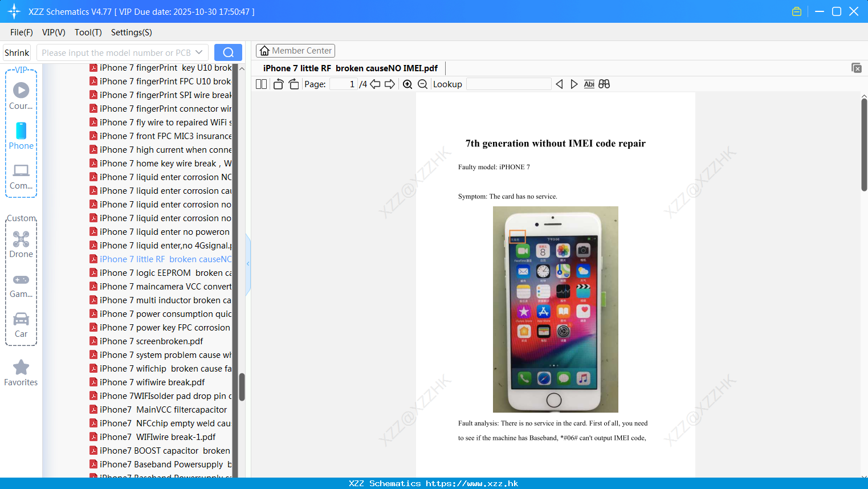Open iPhone 7 liquid enter no poweron
The width and height of the screenshot is (868, 489).
point(160,232)
